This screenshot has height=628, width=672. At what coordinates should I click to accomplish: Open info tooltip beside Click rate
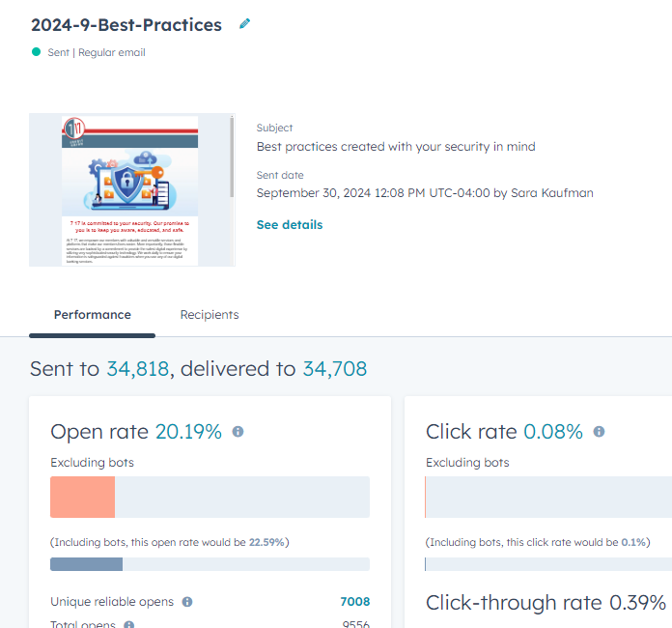[600, 432]
